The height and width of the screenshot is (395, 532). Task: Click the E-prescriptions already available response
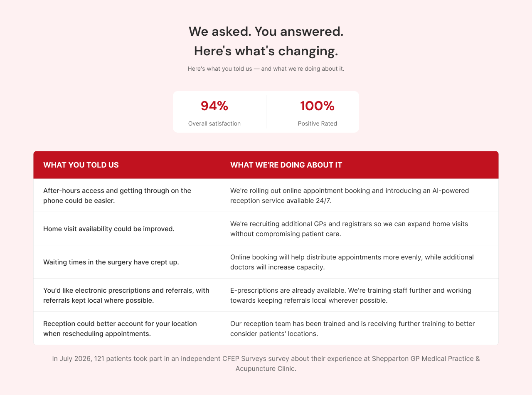360,295
